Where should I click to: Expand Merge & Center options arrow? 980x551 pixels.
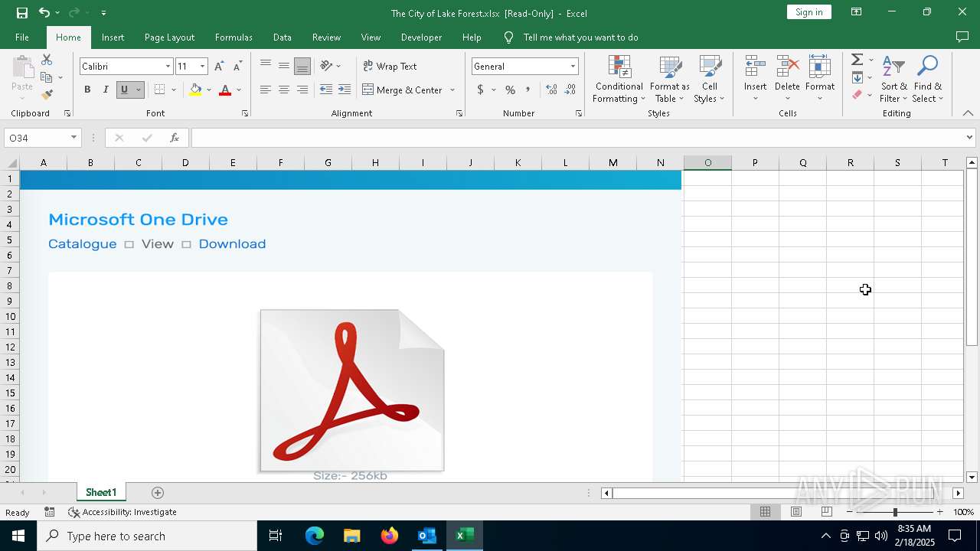(452, 90)
